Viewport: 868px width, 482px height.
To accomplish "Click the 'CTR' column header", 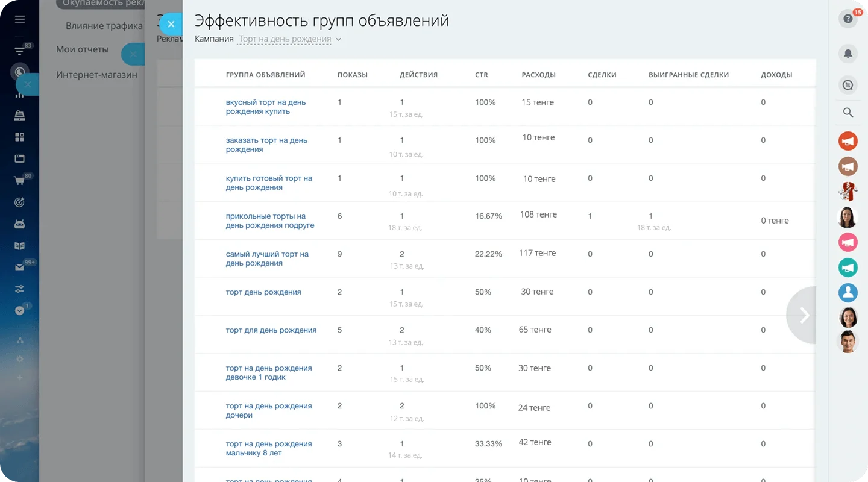I will click(482, 75).
